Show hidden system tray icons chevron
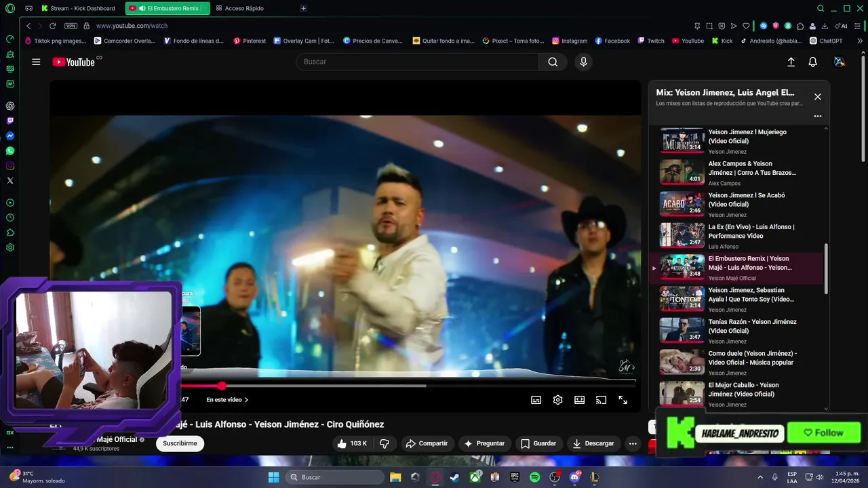 pyautogui.click(x=759, y=477)
